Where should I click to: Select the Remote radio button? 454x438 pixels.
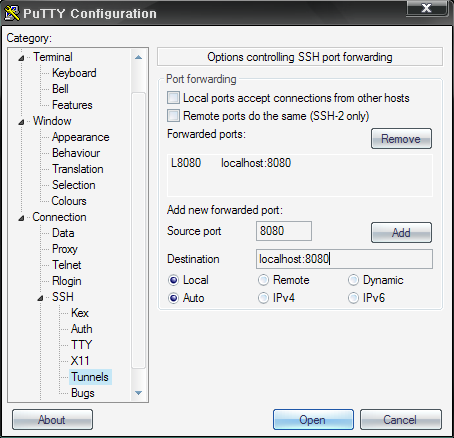click(x=263, y=280)
